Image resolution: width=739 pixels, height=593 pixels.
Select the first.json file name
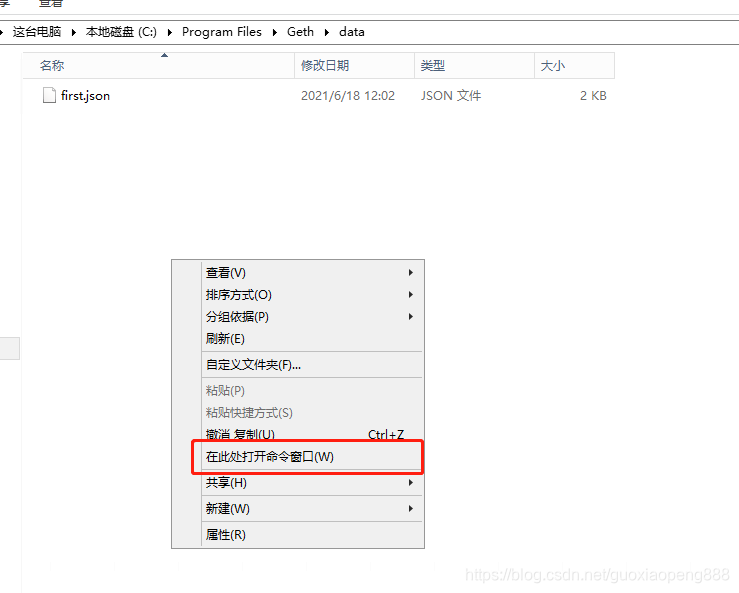point(85,96)
